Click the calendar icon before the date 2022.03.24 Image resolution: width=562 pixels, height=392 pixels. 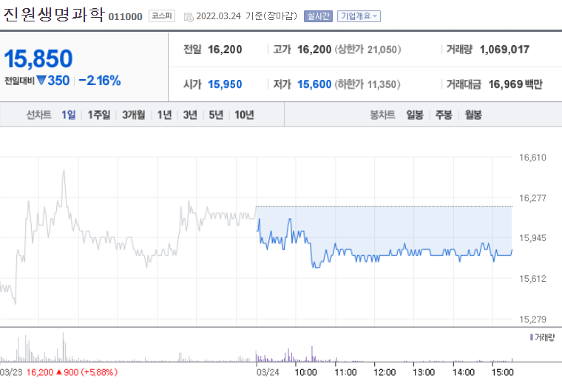tap(189, 17)
